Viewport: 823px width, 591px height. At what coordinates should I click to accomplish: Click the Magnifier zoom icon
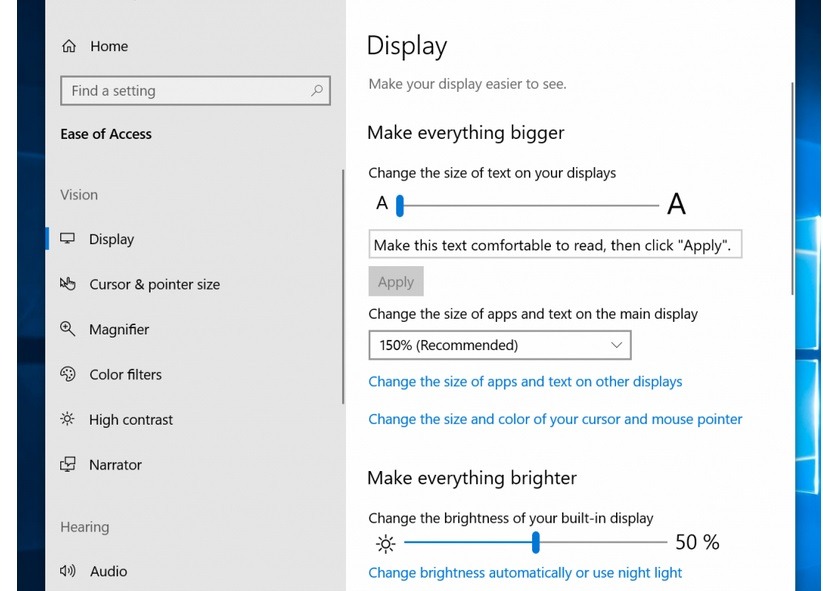[x=68, y=329]
